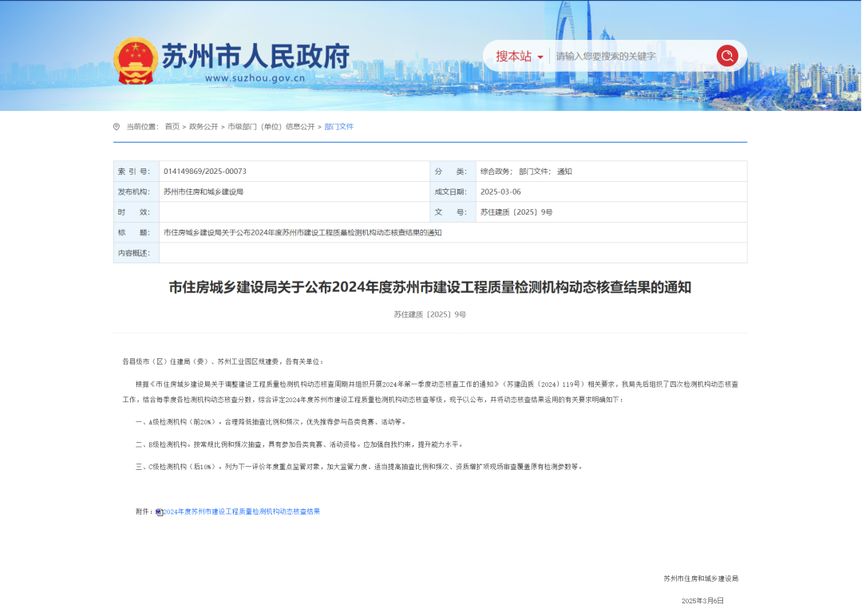Select 部门文件 breadcrumb item
This screenshot has height=616, width=862.
pos(338,127)
